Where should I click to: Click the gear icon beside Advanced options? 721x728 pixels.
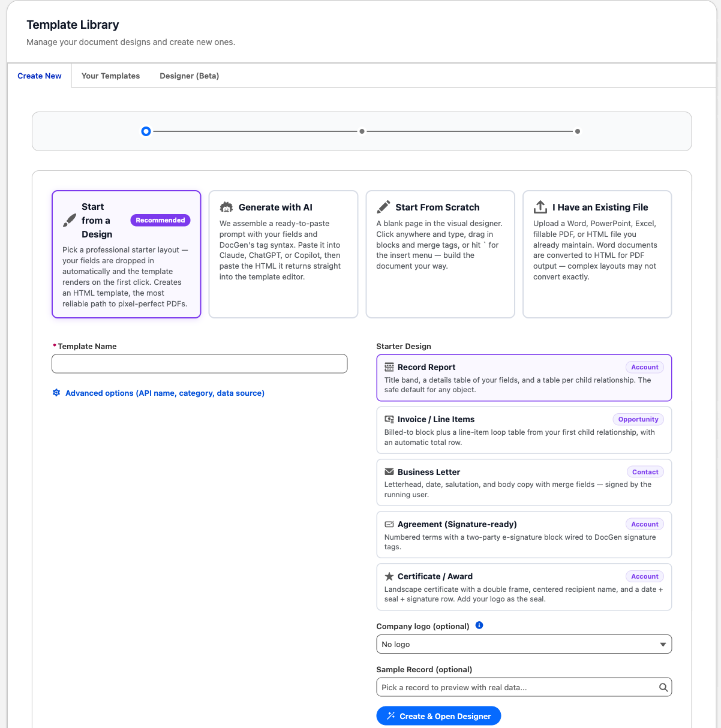click(x=56, y=393)
